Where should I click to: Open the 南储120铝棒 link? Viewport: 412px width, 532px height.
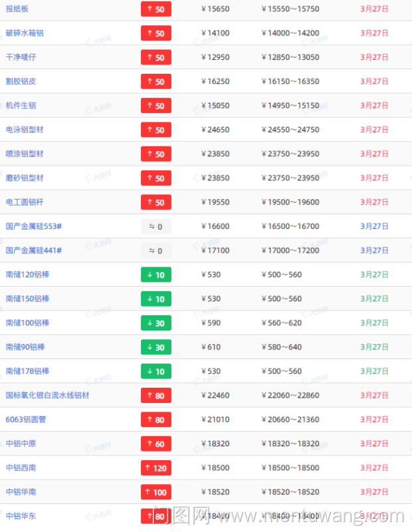(x=27, y=275)
